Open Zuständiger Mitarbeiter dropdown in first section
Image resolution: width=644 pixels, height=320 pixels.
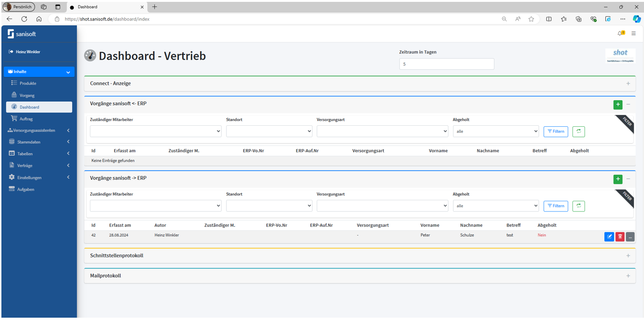point(155,131)
